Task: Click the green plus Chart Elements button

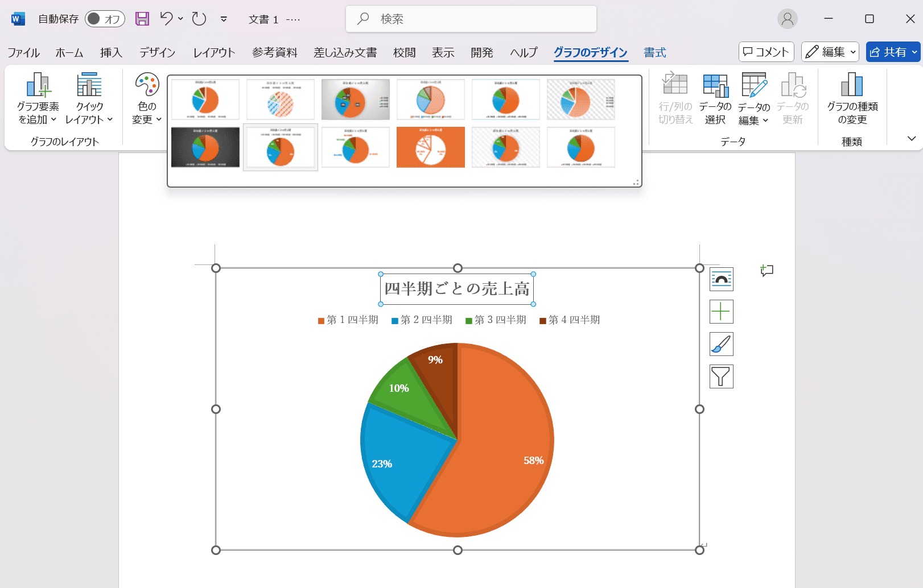Action: point(721,312)
